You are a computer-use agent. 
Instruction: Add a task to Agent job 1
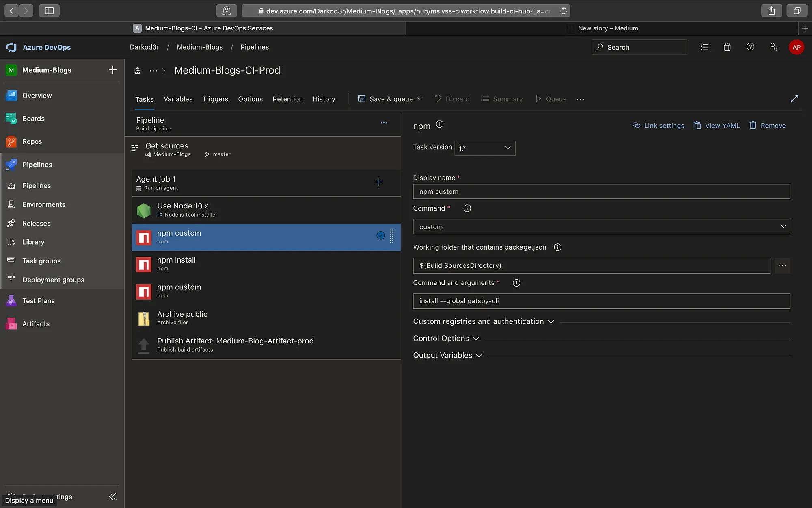click(379, 182)
